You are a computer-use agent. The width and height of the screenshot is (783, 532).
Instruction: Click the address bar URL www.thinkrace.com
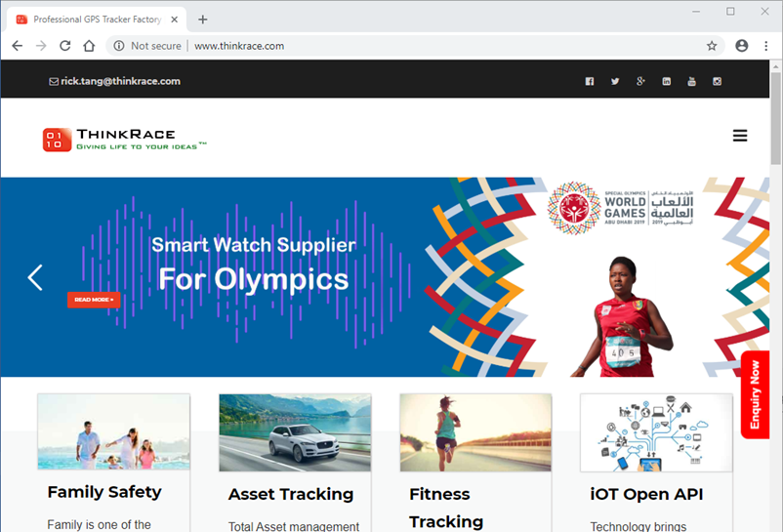click(239, 46)
